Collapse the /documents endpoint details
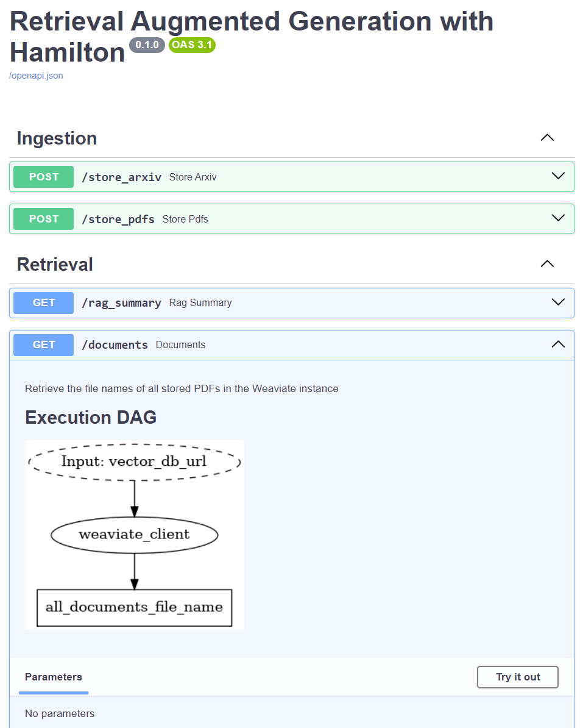 [x=557, y=344]
